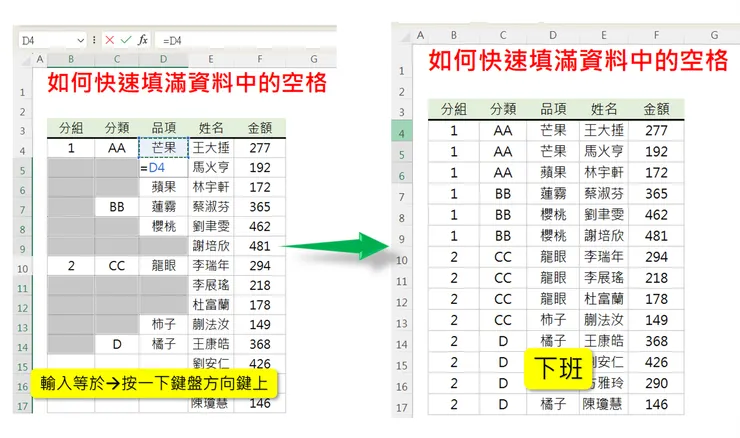This screenshot has height=438, width=740.
Task: Click right cell 365
Action: pyautogui.click(x=656, y=194)
